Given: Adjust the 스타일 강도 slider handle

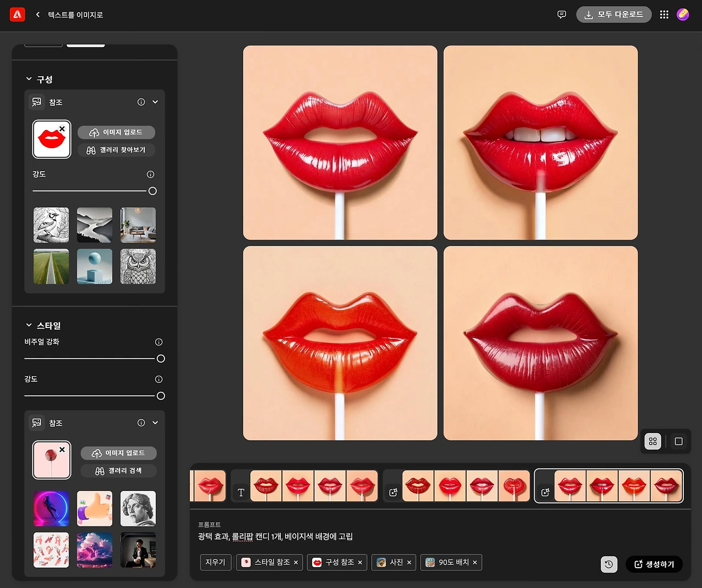Looking at the screenshot, I should click(161, 396).
